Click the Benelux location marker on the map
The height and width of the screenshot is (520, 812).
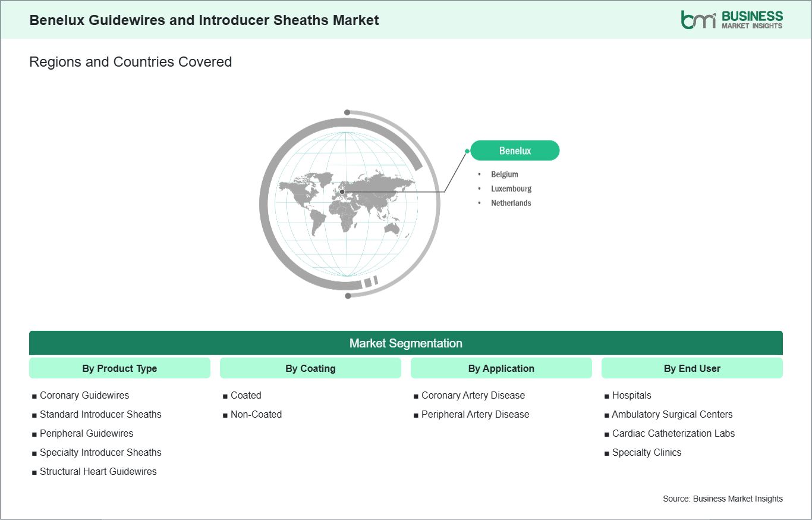tap(342, 192)
